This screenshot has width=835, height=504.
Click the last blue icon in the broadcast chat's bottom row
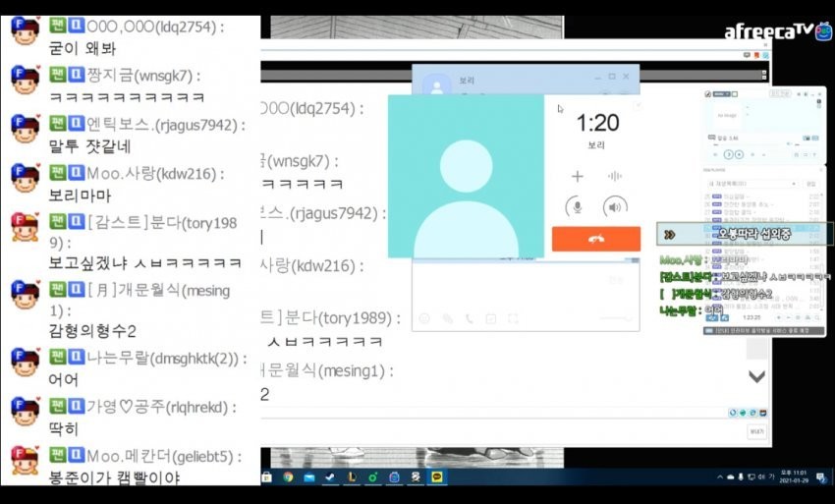click(763, 413)
